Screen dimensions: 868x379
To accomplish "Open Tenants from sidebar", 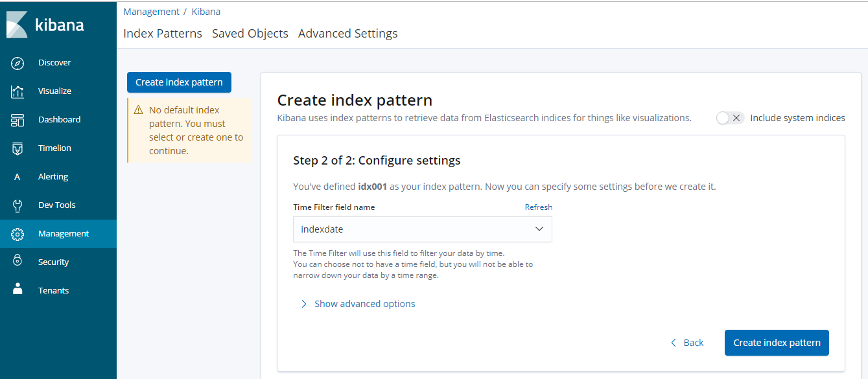I will (58, 291).
